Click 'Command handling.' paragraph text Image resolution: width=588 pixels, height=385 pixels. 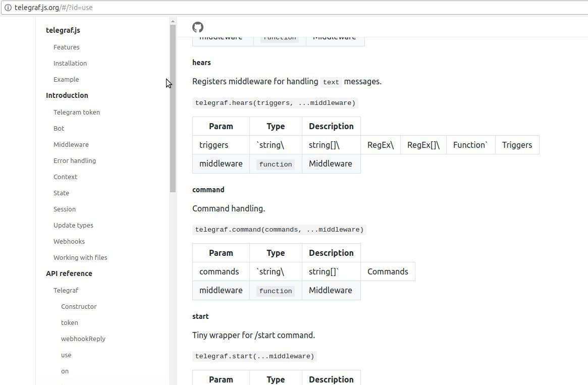[x=229, y=208]
